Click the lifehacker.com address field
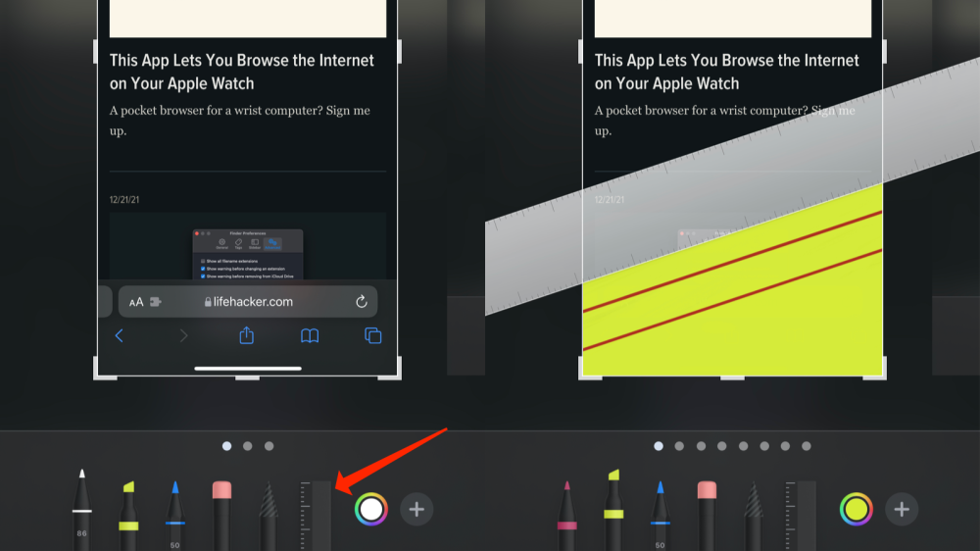Screen dimensions: 980x551 pos(252,302)
